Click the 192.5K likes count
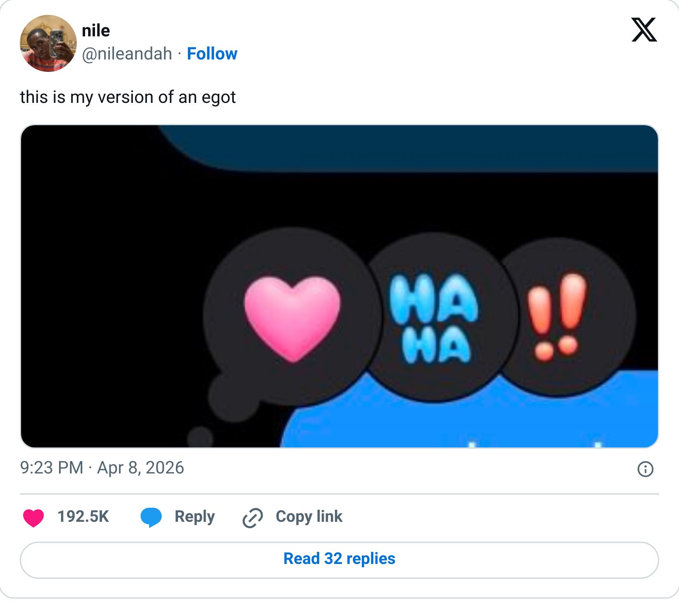Image resolution: width=679 pixels, height=616 pixels. tap(83, 516)
